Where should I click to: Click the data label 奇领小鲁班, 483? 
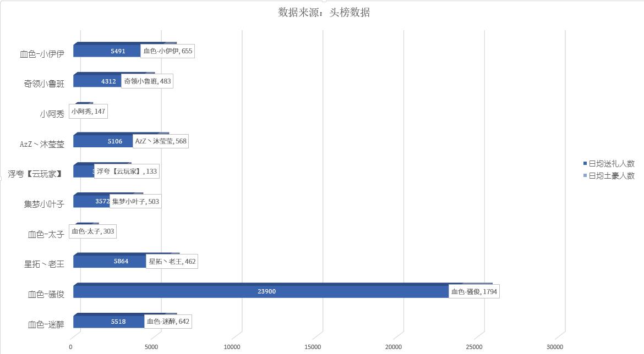147,81
